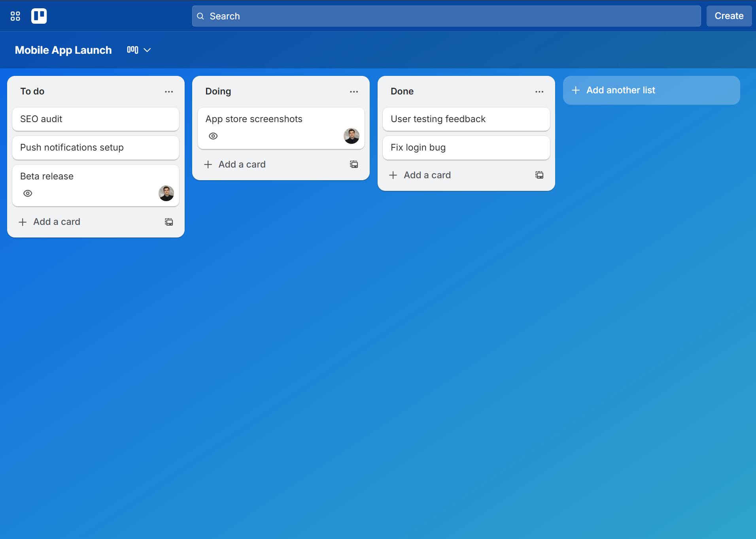Create card from template in Doing list
Image resolution: width=756 pixels, height=539 pixels.
pyautogui.click(x=354, y=164)
